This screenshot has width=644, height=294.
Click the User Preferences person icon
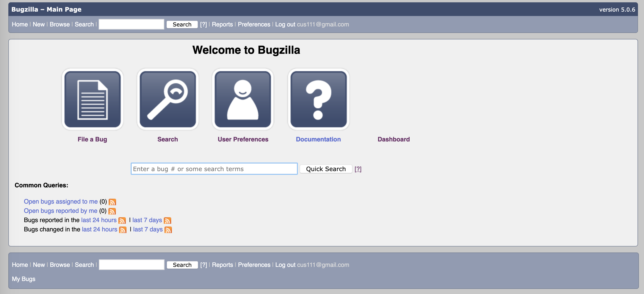tap(243, 99)
